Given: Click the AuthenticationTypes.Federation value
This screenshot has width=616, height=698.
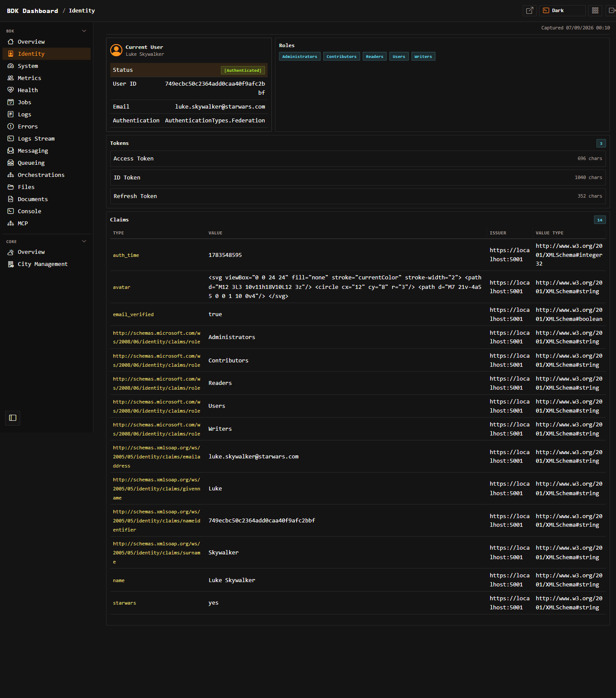Looking at the screenshot, I should coord(215,121).
